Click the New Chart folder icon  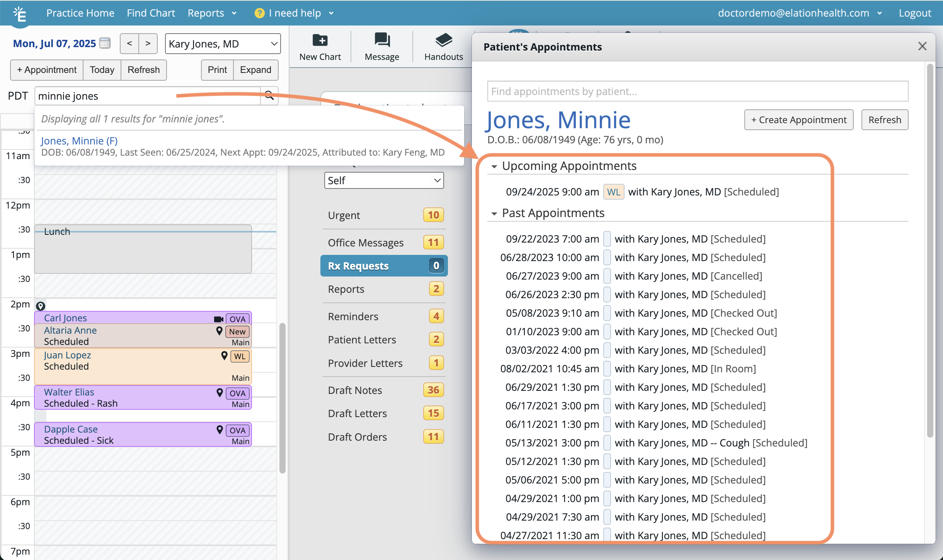[320, 40]
